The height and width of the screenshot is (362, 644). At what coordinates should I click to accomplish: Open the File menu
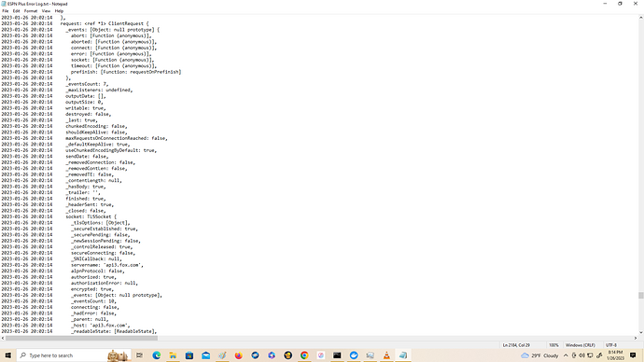(6, 11)
